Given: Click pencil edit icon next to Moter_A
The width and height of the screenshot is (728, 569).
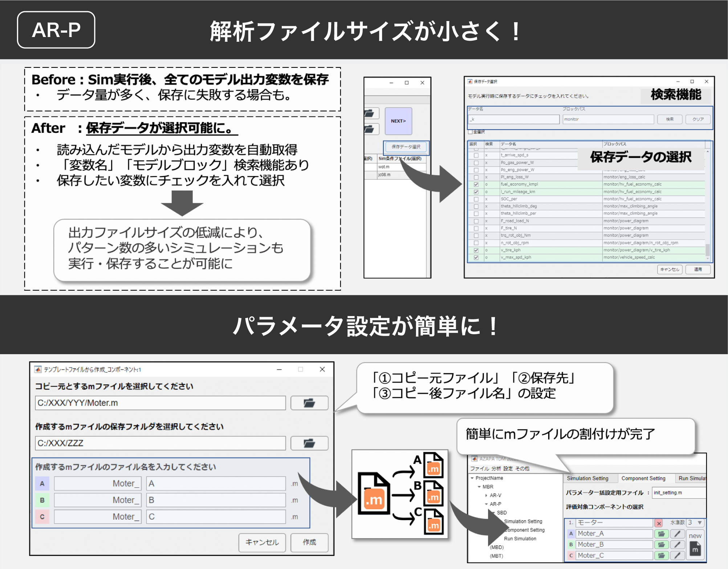Looking at the screenshot, I should click(677, 534).
